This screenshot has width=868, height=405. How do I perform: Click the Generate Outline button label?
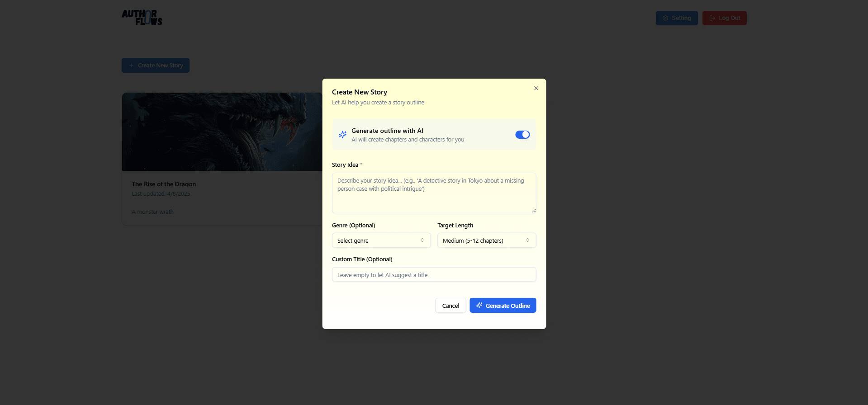click(x=508, y=306)
